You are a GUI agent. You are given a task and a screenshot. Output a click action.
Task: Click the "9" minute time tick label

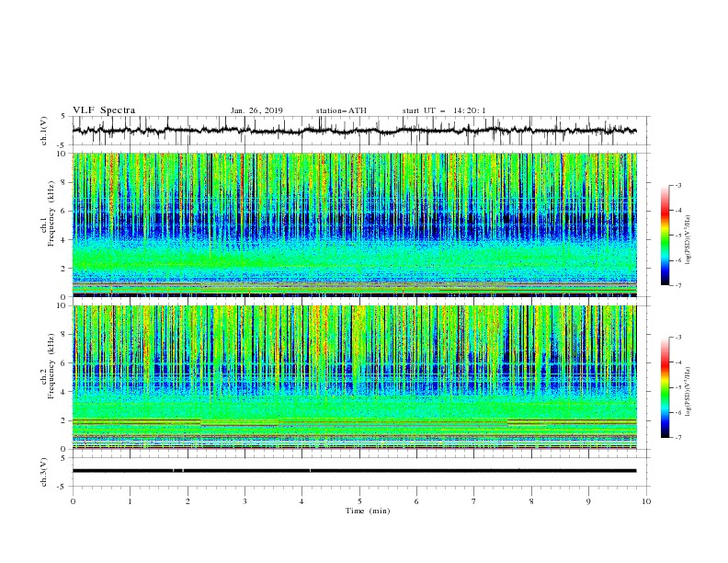tap(588, 501)
